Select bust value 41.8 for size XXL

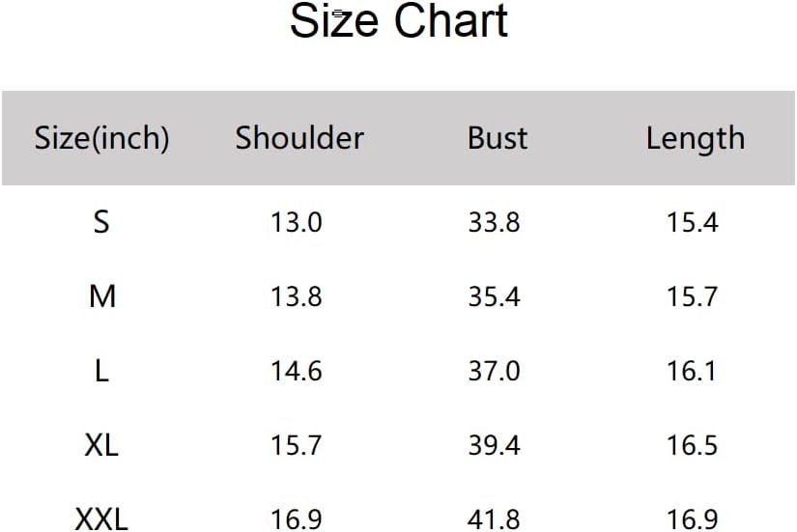pyautogui.click(x=494, y=519)
